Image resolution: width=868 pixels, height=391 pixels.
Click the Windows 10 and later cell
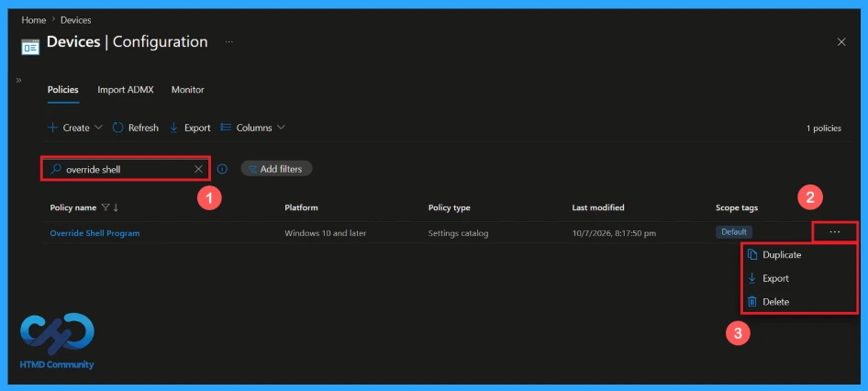coord(326,233)
